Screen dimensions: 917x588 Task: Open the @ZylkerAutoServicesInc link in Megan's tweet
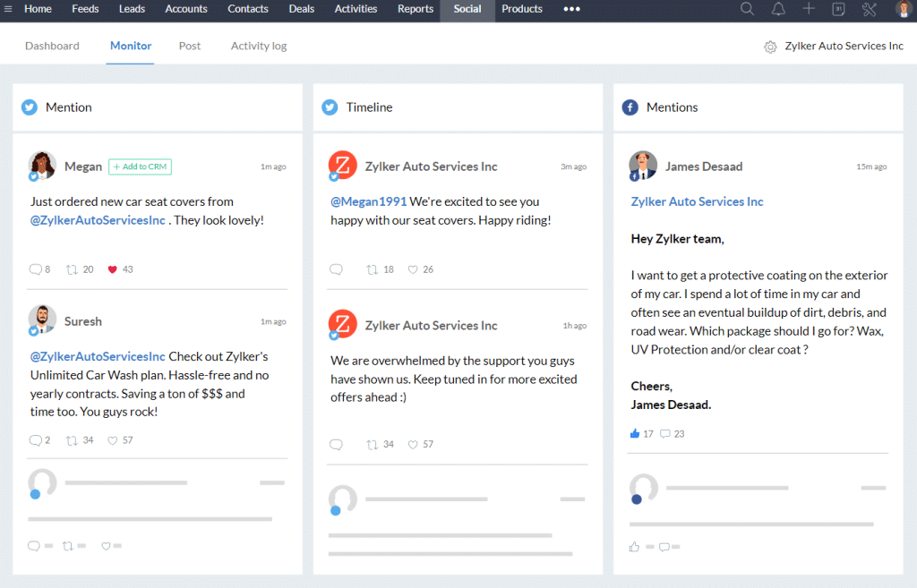[98, 220]
